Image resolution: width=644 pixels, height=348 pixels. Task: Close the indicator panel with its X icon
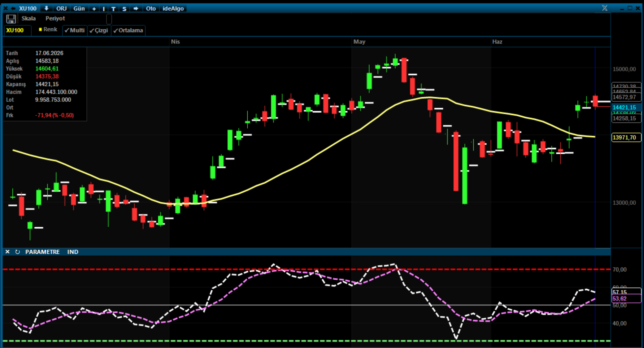point(7,252)
